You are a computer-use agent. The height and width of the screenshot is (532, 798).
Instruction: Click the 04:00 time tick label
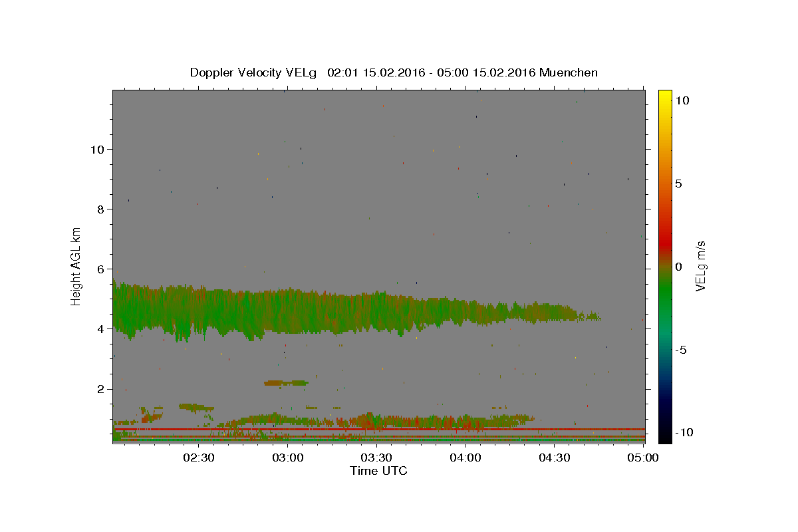[465, 458]
